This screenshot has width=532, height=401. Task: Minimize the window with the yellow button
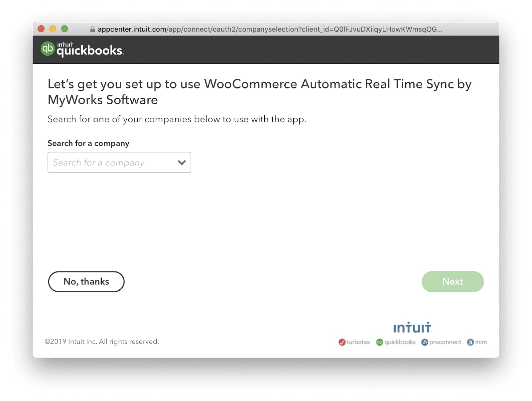pos(53,29)
